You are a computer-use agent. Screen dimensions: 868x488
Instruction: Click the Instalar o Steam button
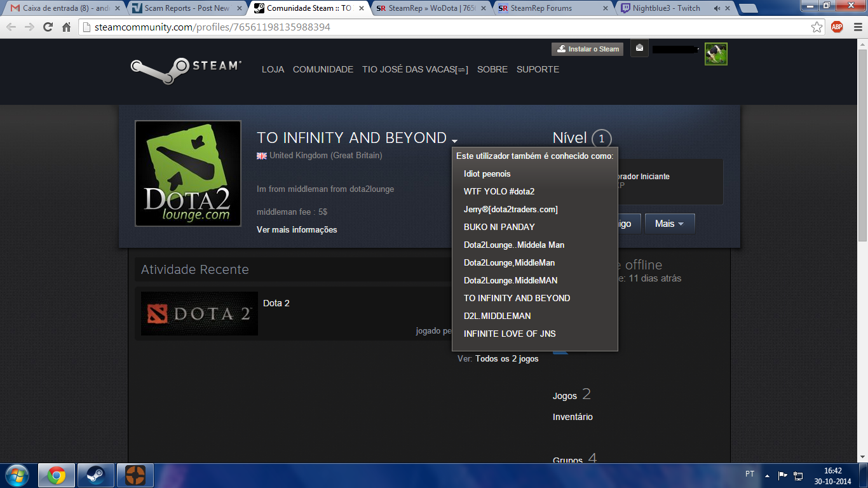click(x=587, y=49)
